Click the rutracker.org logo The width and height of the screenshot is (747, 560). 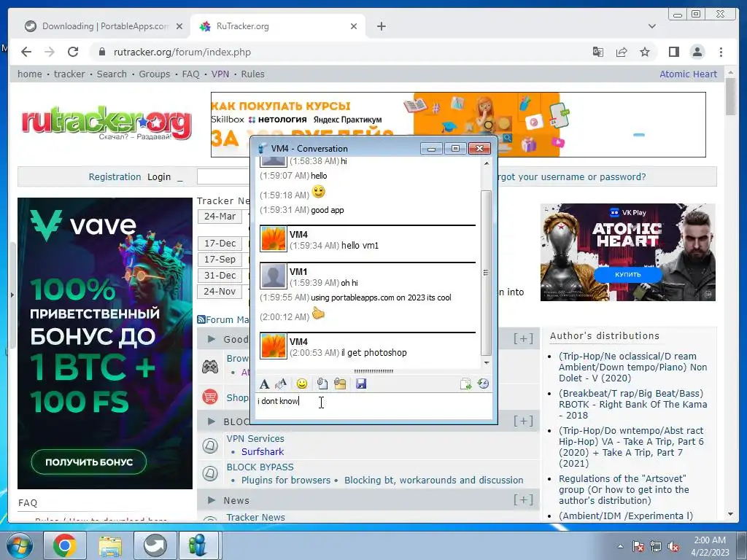pyautogui.click(x=107, y=123)
